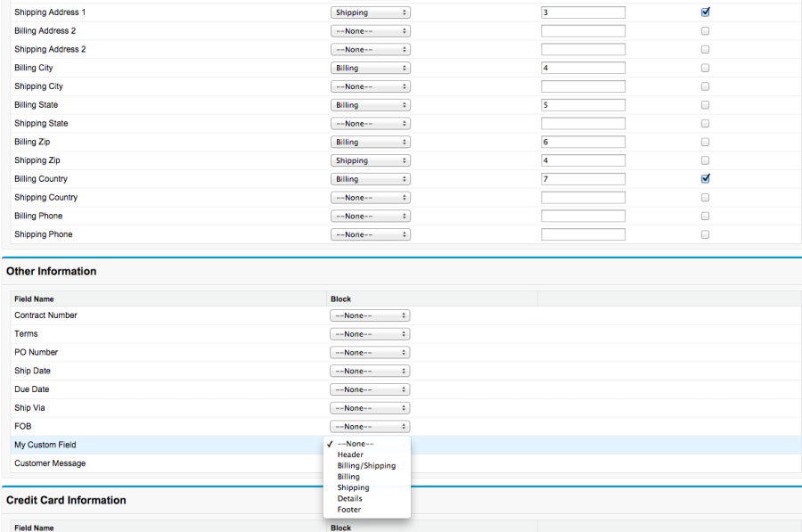The width and height of the screenshot is (802, 532).
Task: Check the Shipping Phone checkbox
Action: tap(705, 234)
